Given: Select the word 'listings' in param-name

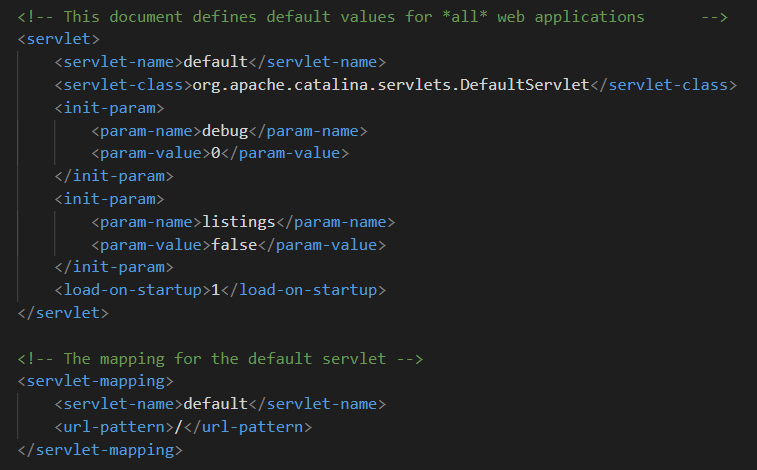Looking at the screenshot, I should click(238, 222).
